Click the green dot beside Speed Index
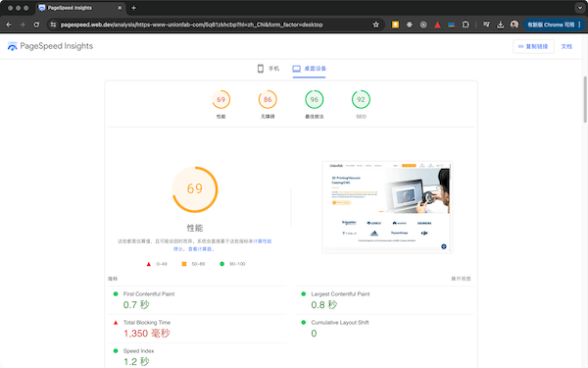Image resolution: width=588 pixels, height=368 pixels. point(116,351)
